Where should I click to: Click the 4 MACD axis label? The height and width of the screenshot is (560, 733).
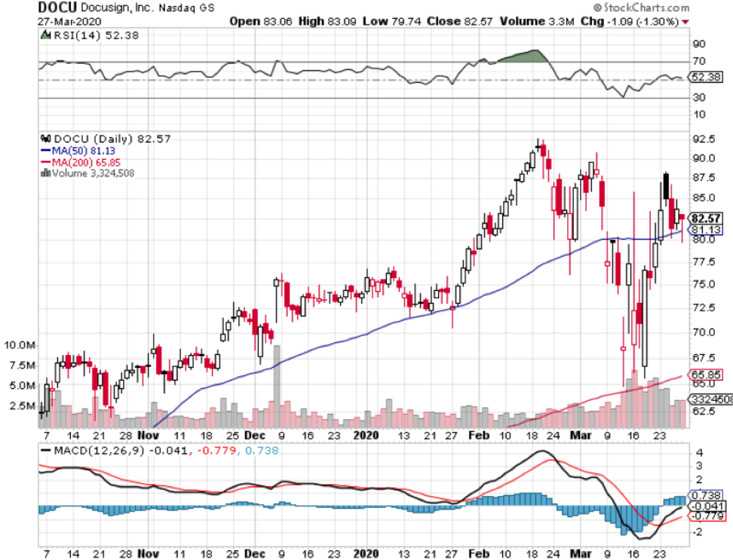click(699, 453)
